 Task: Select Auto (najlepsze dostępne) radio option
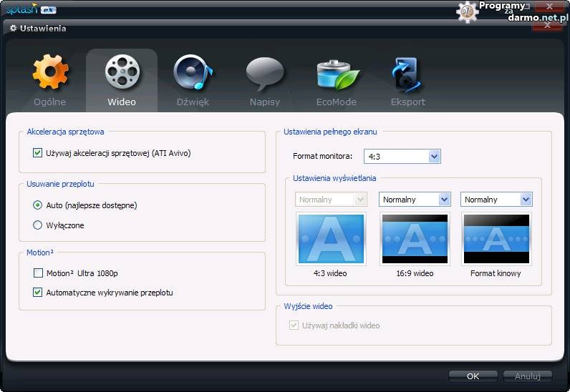(x=38, y=205)
